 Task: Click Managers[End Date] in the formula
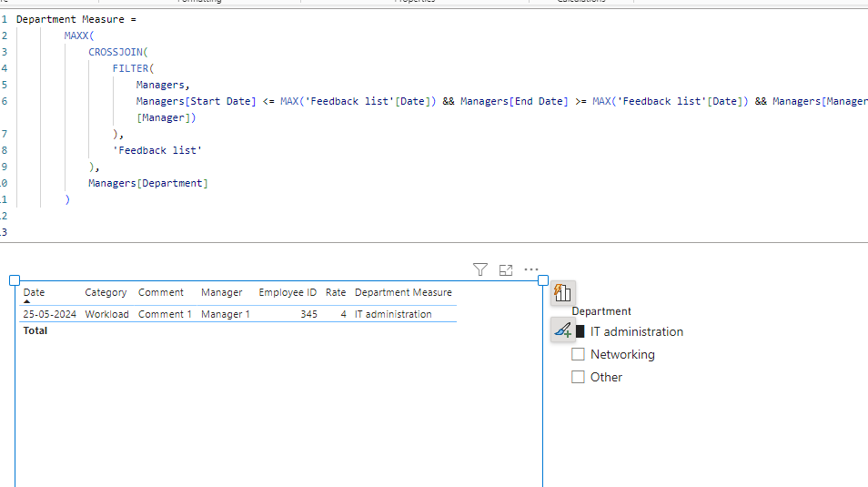[x=514, y=101]
